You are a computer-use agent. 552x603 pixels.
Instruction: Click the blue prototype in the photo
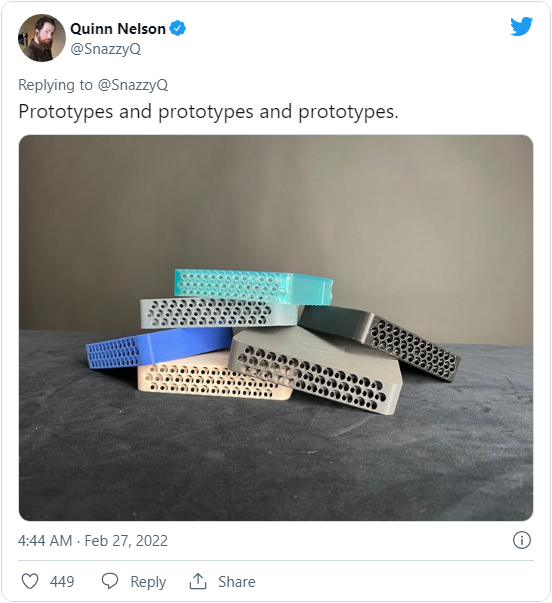click(159, 347)
